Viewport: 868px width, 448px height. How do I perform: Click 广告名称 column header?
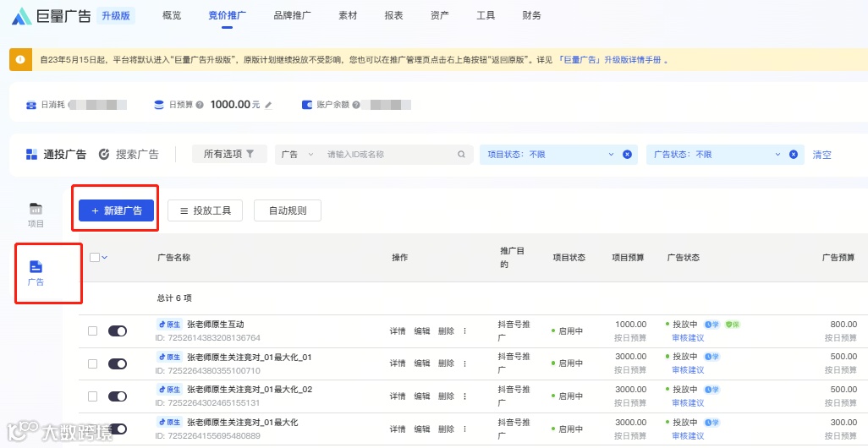(x=173, y=257)
